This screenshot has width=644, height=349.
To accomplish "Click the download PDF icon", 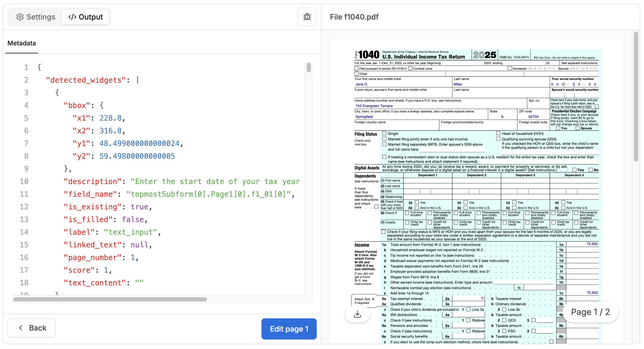I will pos(357,314).
